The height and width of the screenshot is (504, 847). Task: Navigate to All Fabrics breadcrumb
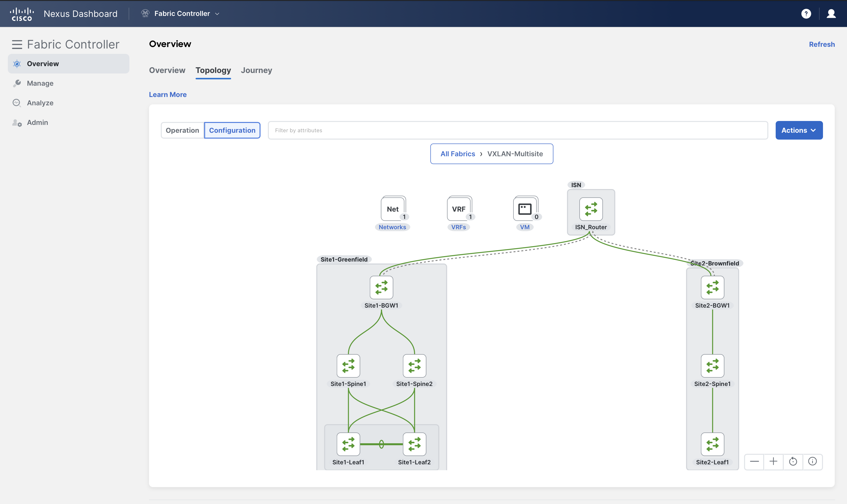coord(458,154)
